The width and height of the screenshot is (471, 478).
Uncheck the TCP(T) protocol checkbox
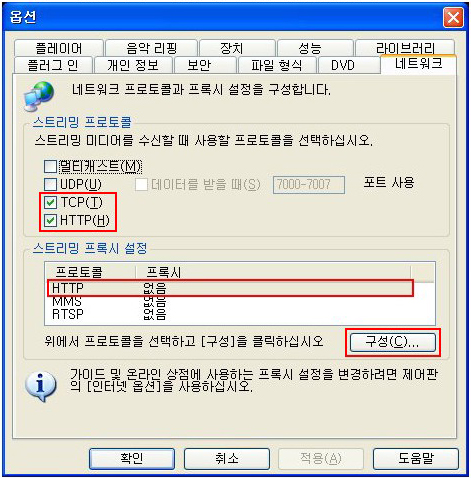(x=50, y=202)
